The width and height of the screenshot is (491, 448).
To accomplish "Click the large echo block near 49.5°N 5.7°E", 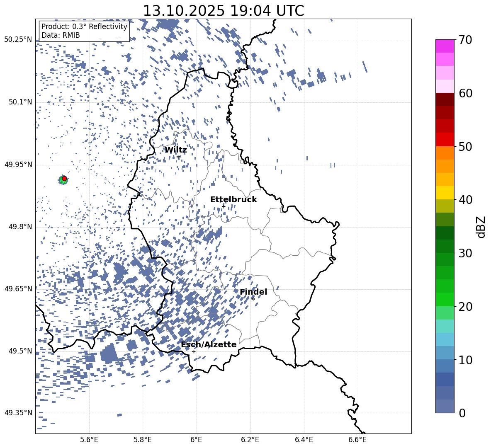I will 109,354.
